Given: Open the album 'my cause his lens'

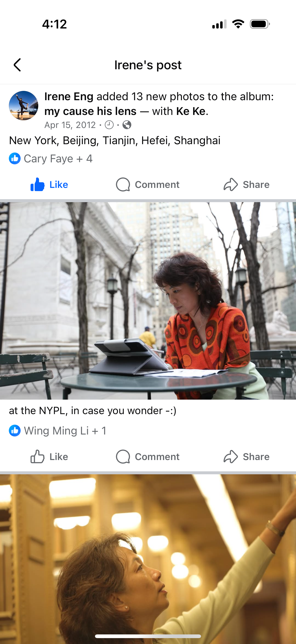Looking at the screenshot, I should point(90,111).
